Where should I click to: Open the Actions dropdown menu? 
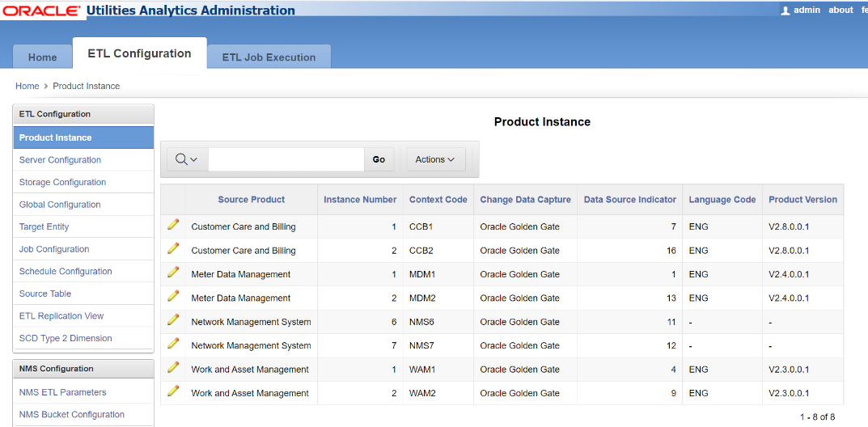click(436, 159)
